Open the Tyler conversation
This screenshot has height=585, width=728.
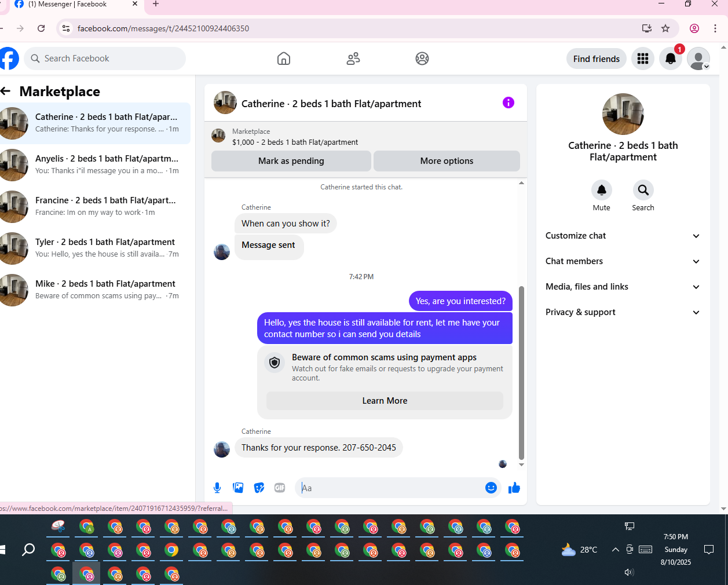pos(95,248)
